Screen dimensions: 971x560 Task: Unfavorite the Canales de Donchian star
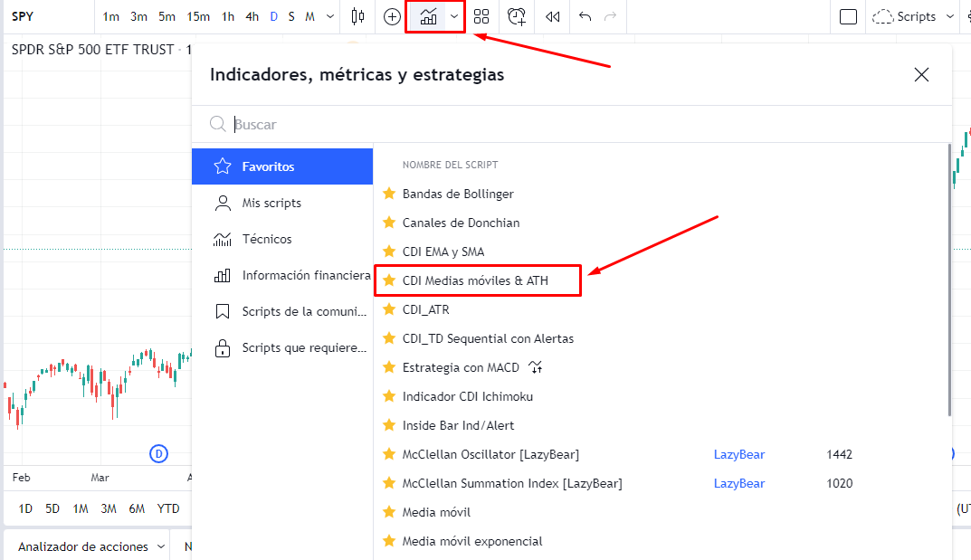(x=389, y=223)
